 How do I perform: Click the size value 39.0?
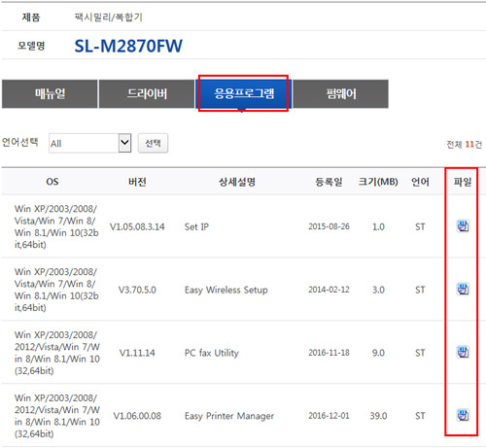coord(378,416)
